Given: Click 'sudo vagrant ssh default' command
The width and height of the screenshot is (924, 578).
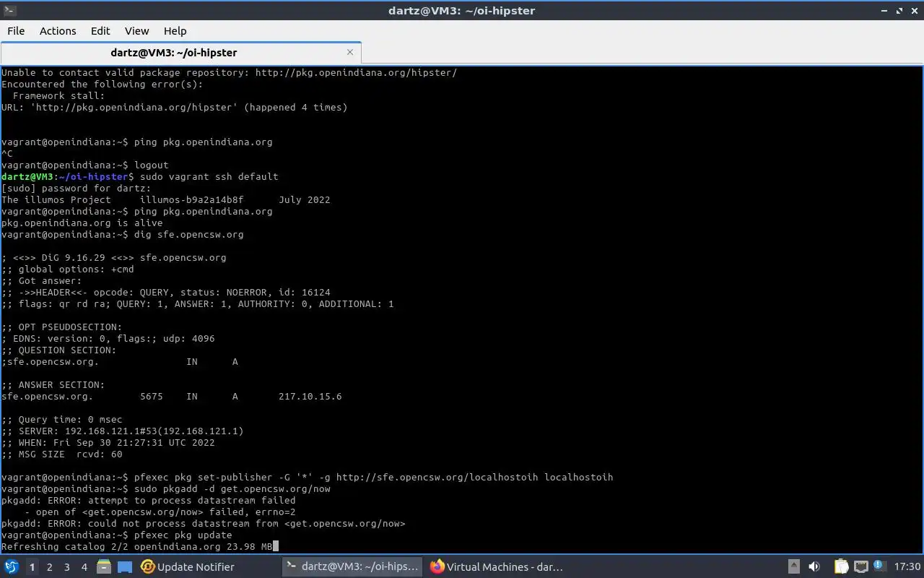Looking at the screenshot, I should coord(209,176).
